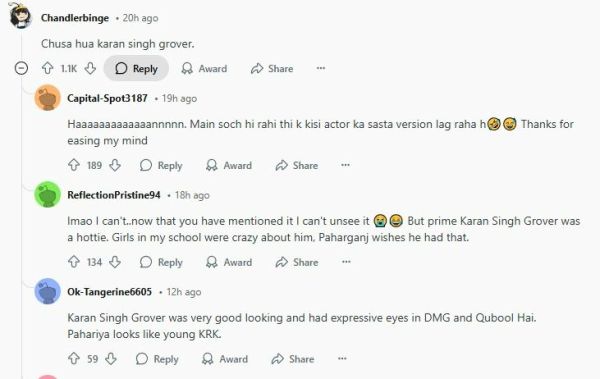Upvote Capital-Spot3187's comment
This screenshot has height=379, width=600.
coord(74,165)
